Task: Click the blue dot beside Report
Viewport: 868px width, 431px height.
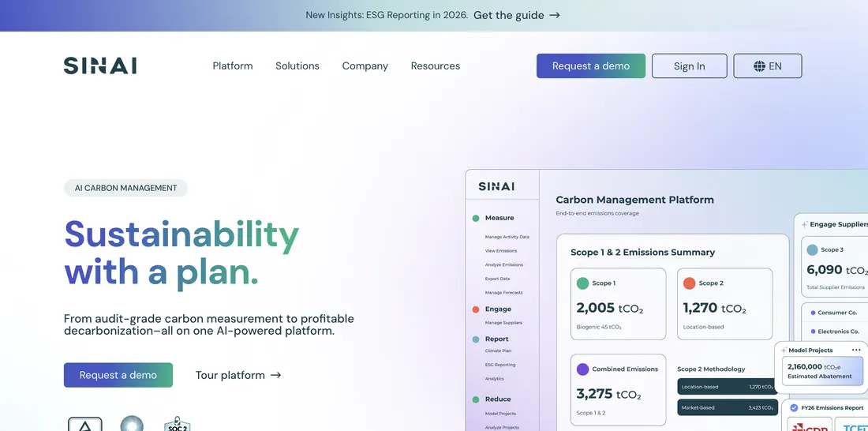Action: tap(476, 339)
